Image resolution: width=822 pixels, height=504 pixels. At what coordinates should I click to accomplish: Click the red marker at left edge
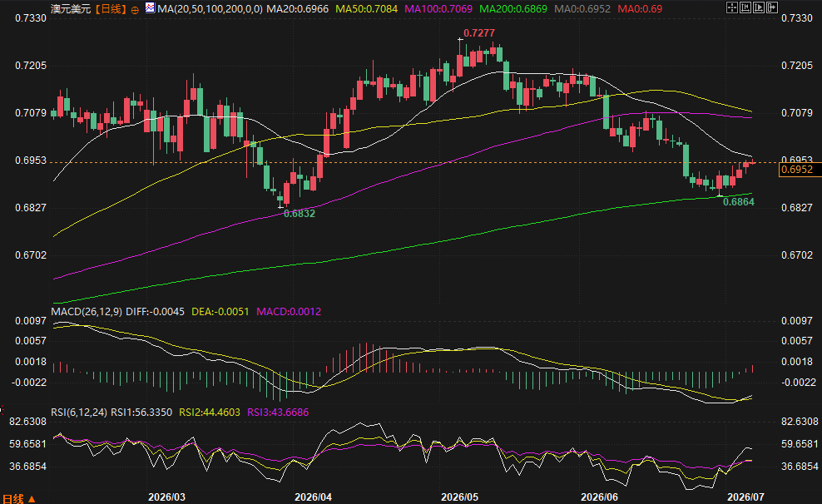point(2,408)
